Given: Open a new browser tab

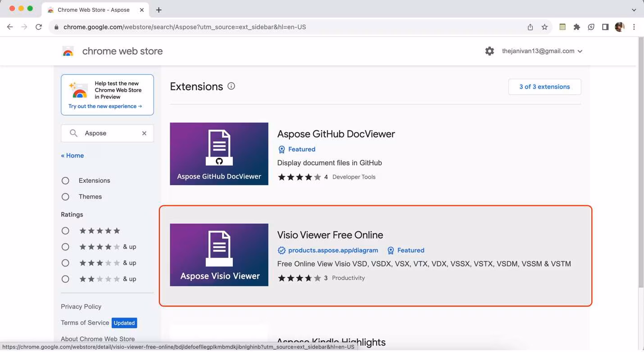Looking at the screenshot, I should 159,10.
